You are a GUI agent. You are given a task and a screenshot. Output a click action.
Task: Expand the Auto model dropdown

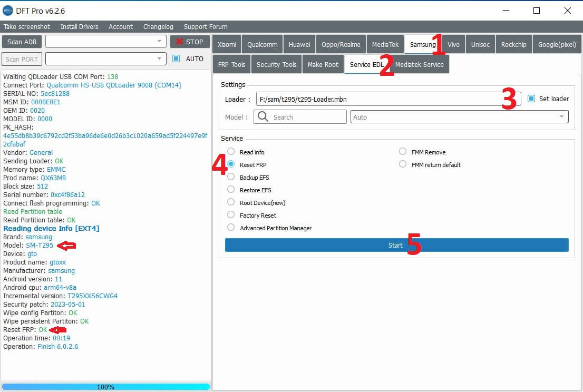point(561,117)
